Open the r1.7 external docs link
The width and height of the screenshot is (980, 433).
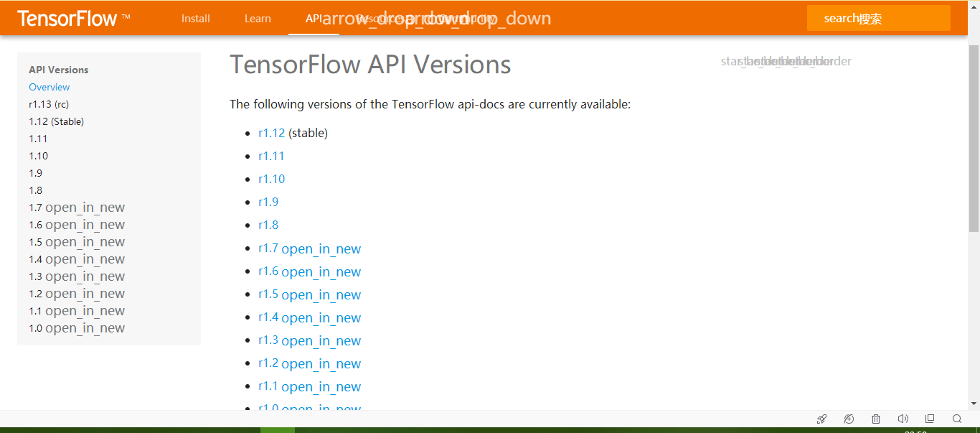click(310, 248)
